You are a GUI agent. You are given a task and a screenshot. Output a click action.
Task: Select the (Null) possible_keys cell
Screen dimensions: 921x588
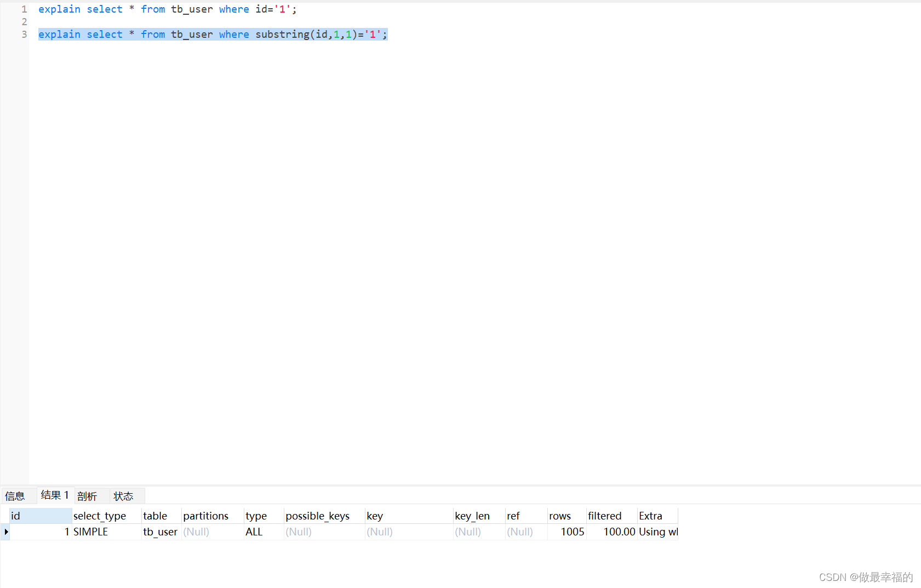tap(324, 532)
